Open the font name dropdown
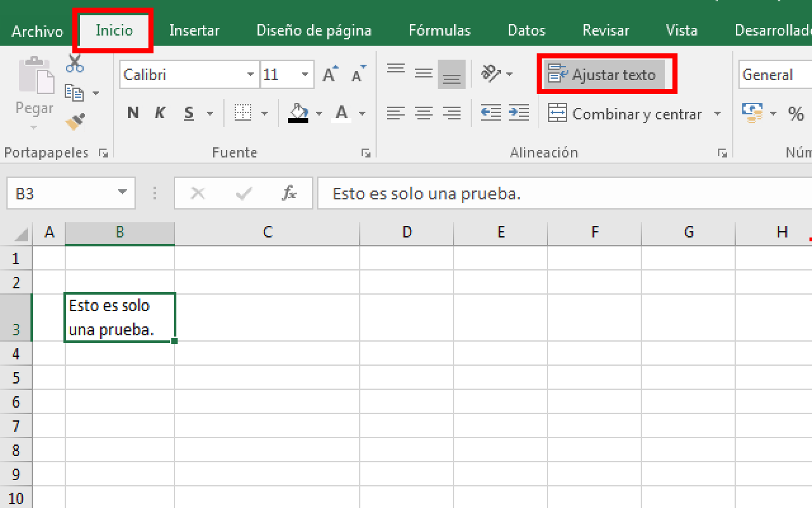The height and width of the screenshot is (508, 812). pyautogui.click(x=250, y=74)
